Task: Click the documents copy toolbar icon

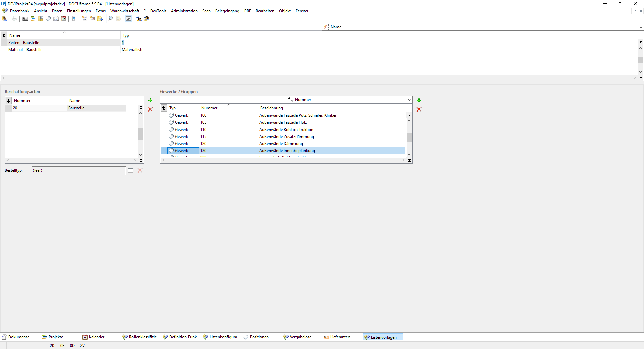Action: [56, 19]
